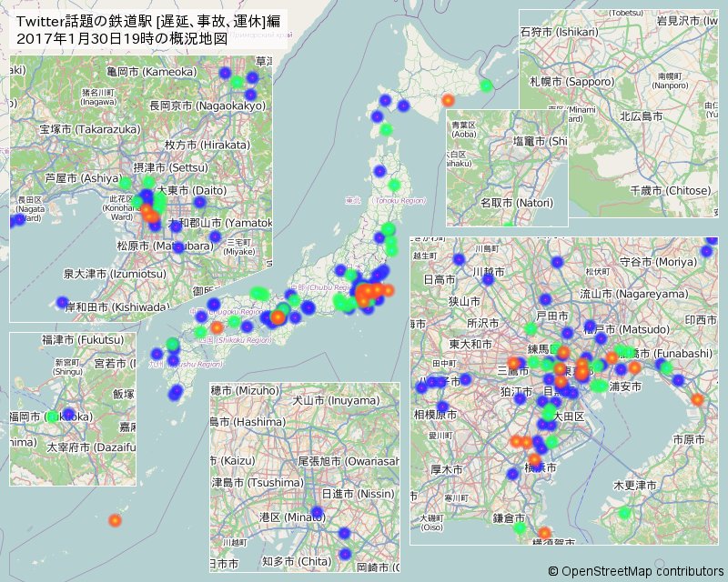Click the 津島市 (Tsushima) label
The image size is (728, 582).
pyautogui.click(x=258, y=483)
